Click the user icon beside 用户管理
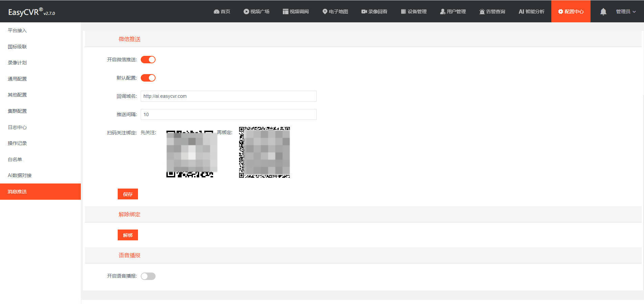The image size is (644, 304). (x=442, y=12)
